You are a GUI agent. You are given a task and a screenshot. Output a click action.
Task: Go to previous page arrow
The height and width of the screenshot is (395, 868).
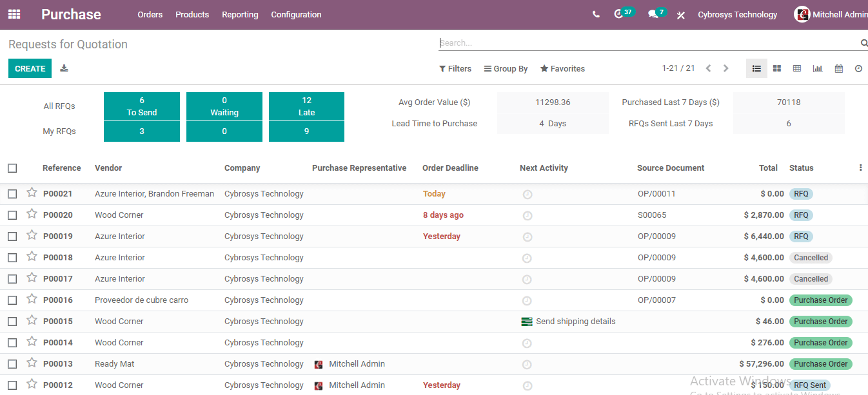708,68
